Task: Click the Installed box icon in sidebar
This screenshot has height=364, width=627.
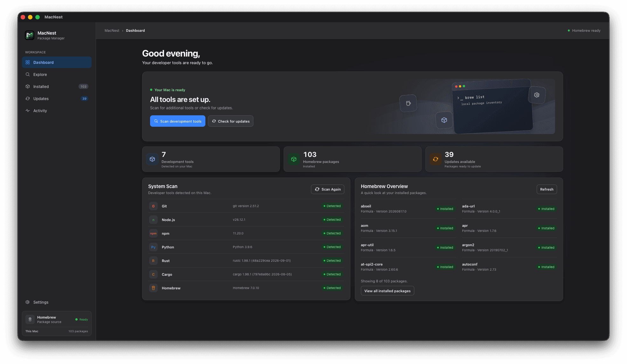Action: (x=28, y=86)
